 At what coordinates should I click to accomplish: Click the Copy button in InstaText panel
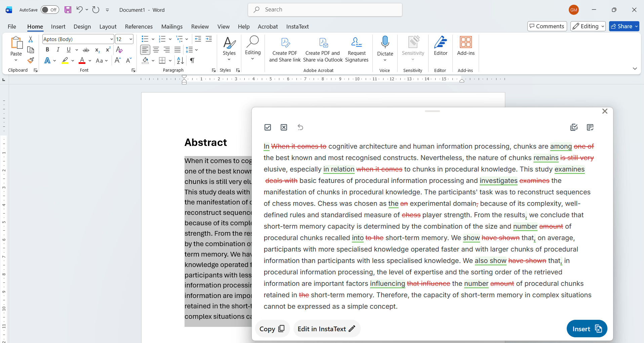pos(272,329)
